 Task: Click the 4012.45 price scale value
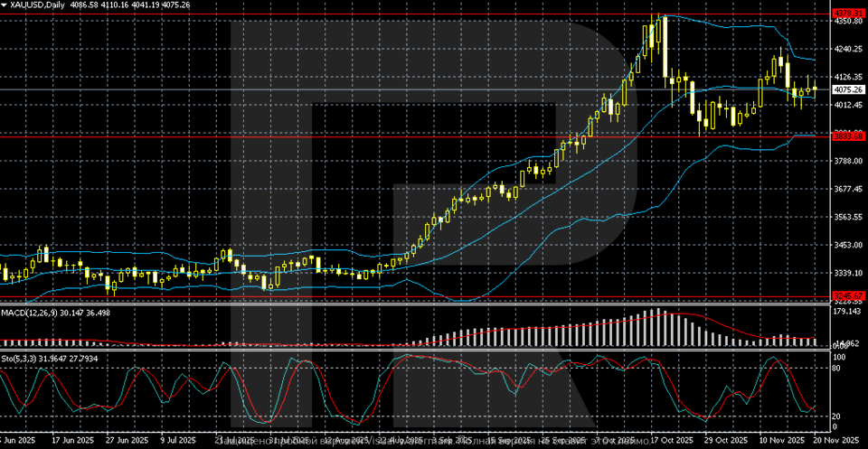tap(848, 105)
